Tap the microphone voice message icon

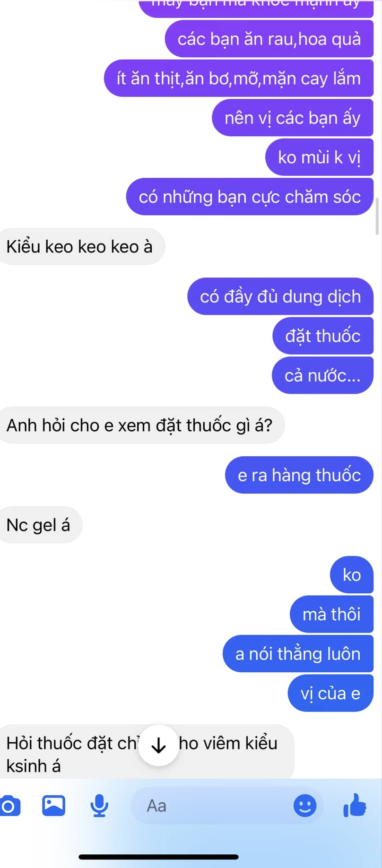pos(99,806)
